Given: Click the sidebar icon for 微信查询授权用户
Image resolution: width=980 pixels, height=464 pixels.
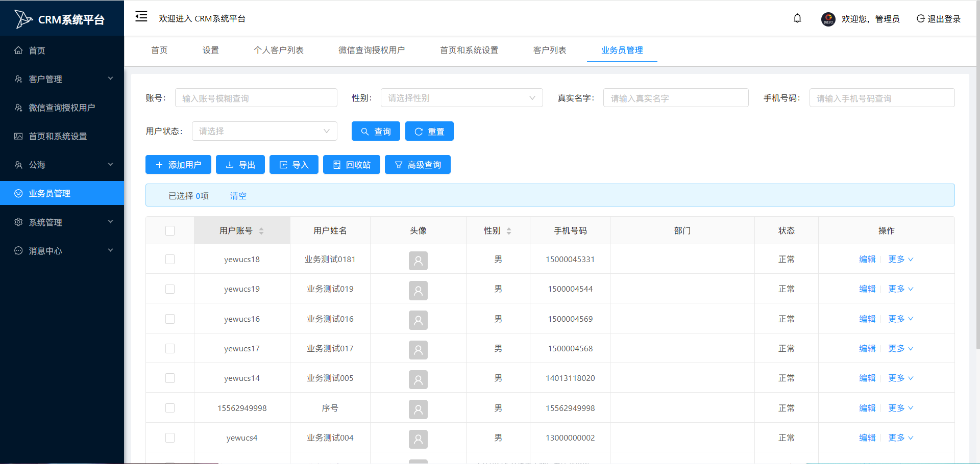Looking at the screenshot, I should click(18, 108).
